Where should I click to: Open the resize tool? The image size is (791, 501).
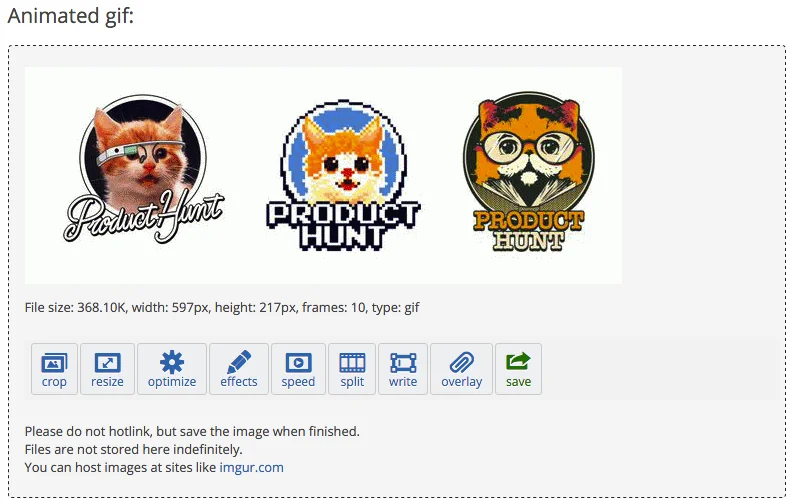107,369
